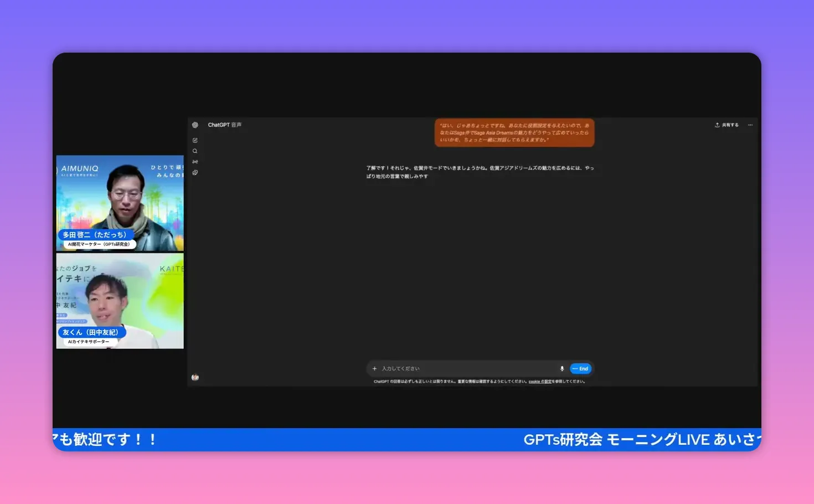Open the profile avatar at sidebar bottom

pyautogui.click(x=195, y=377)
